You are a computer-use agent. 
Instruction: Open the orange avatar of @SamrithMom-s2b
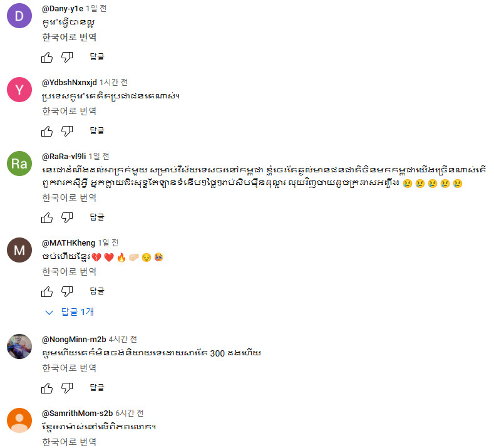click(19, 420)
